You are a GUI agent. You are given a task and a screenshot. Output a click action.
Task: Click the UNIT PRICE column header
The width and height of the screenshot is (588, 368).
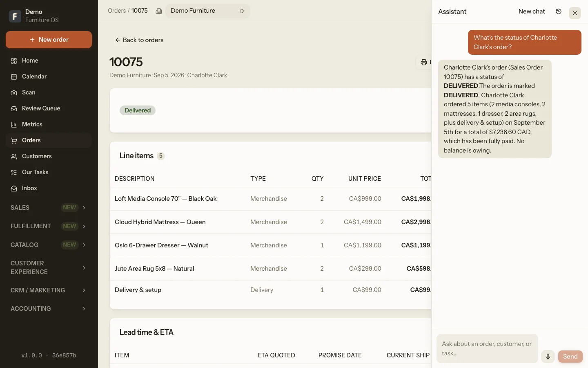(365, 179)
